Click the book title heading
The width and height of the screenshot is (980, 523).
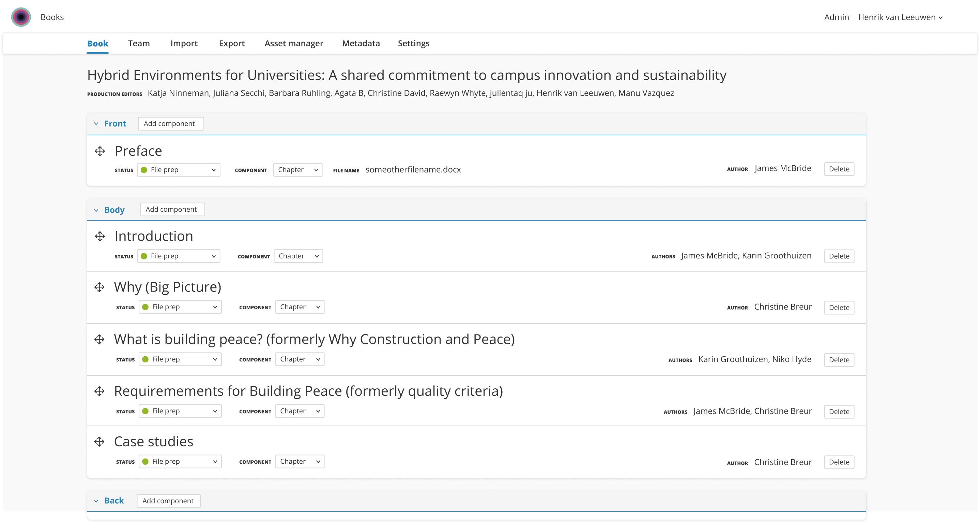pos(407,75)
